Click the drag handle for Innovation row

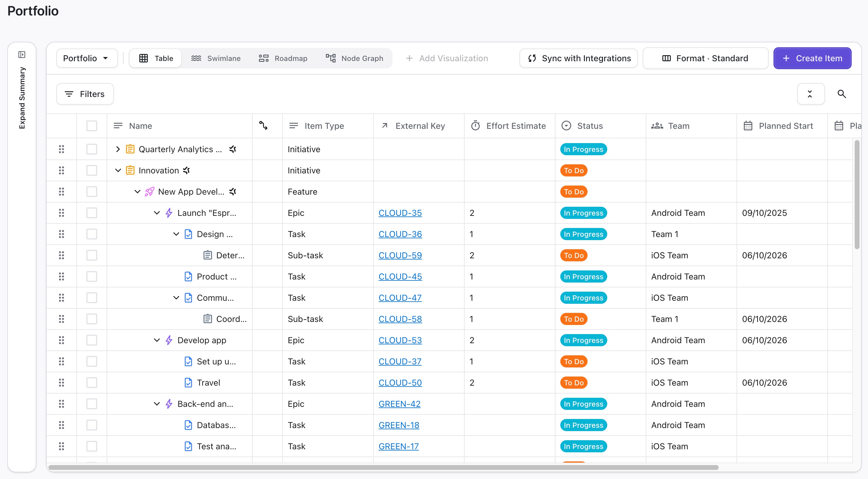pyautogui.click(x=61, y=170)
